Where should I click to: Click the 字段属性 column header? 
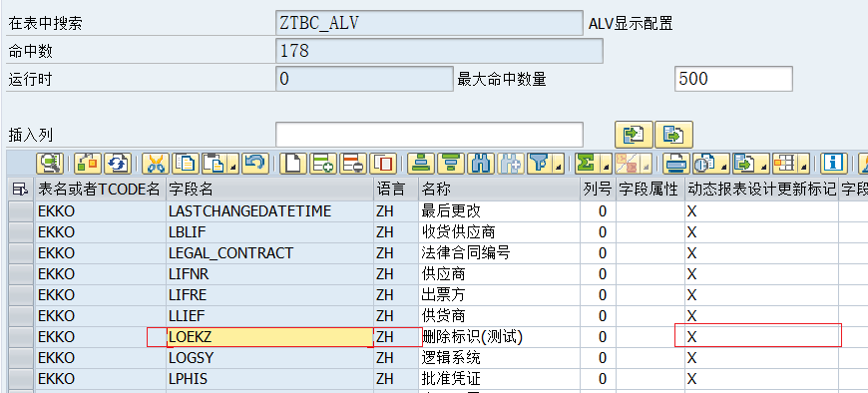[650, 190]
